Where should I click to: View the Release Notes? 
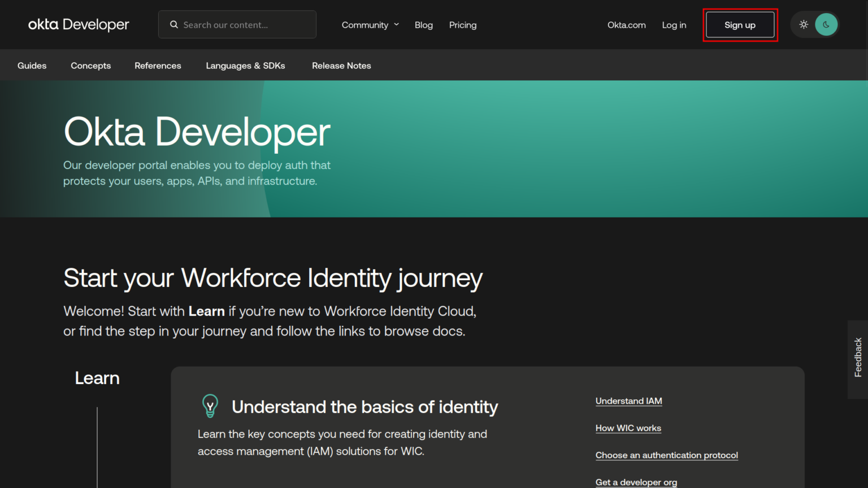point(341,66)
